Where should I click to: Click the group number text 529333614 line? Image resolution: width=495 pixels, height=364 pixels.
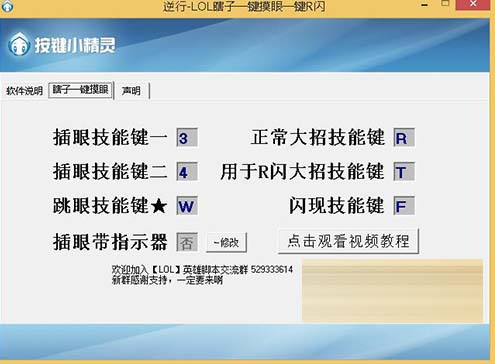(203, 269)
